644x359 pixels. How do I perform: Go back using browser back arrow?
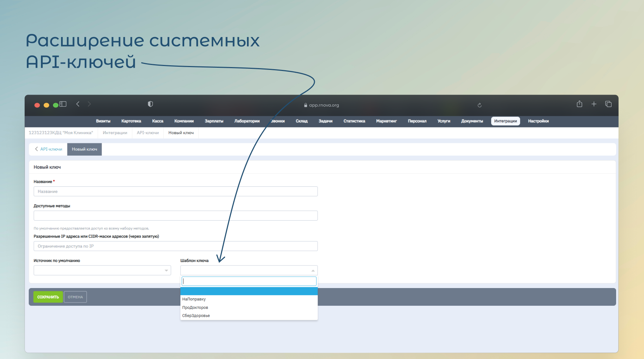78,104
